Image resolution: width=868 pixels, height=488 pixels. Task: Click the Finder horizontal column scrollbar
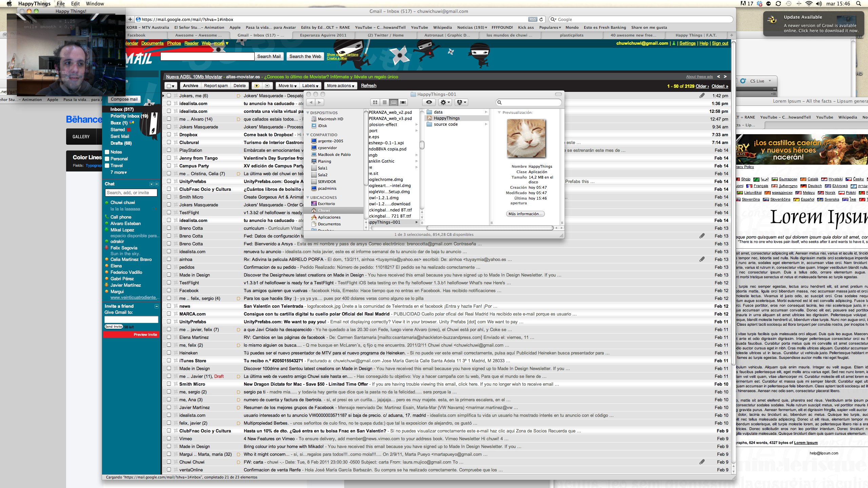coord(490,228)
